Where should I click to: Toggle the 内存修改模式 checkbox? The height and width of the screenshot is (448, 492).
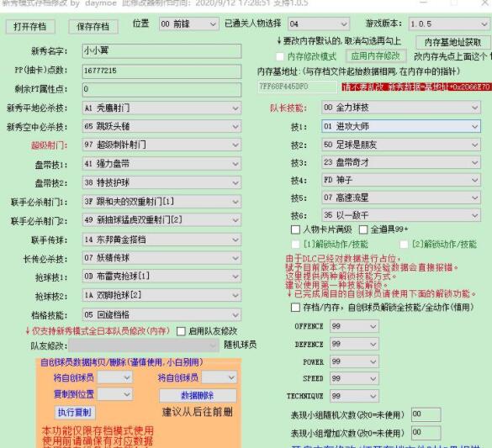click(x=280, y=57)
